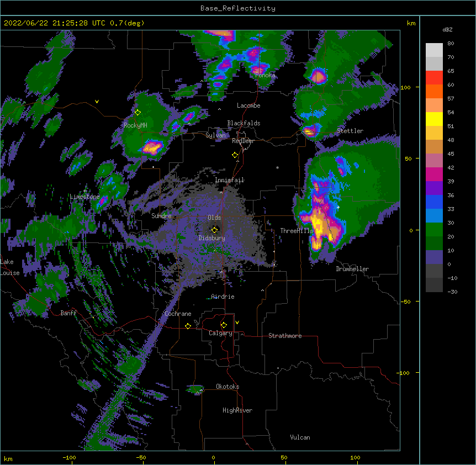Viewport: 476px width, 465px height.
Task: Select the dark gray -10 dBZ legend swatch
Action: (x=434, y=285)
